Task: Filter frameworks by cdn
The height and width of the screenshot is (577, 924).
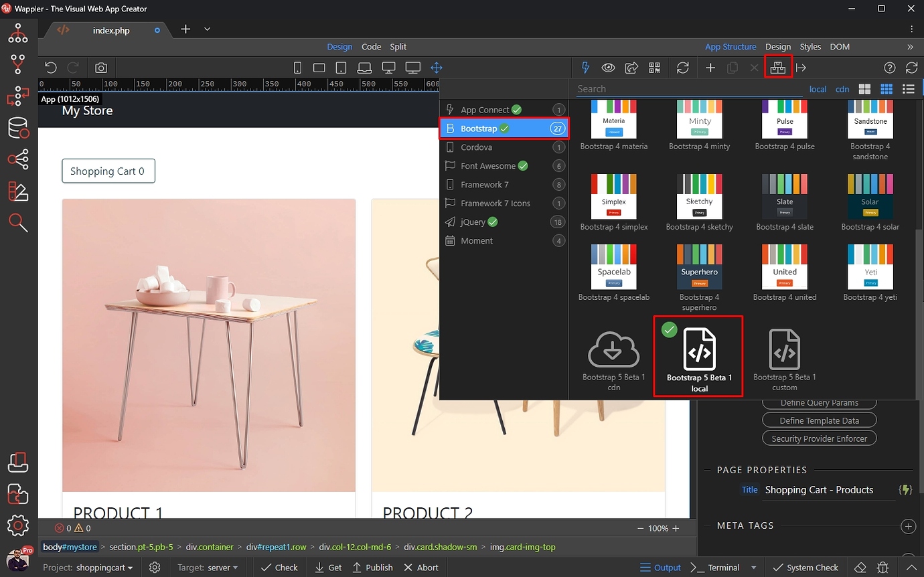Action: [x=842, y=89]
